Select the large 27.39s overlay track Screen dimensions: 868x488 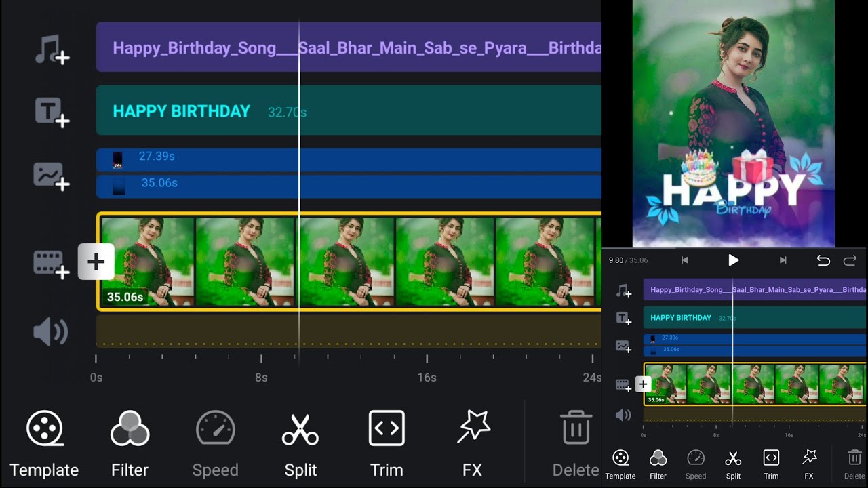click(x=349, y=160)
